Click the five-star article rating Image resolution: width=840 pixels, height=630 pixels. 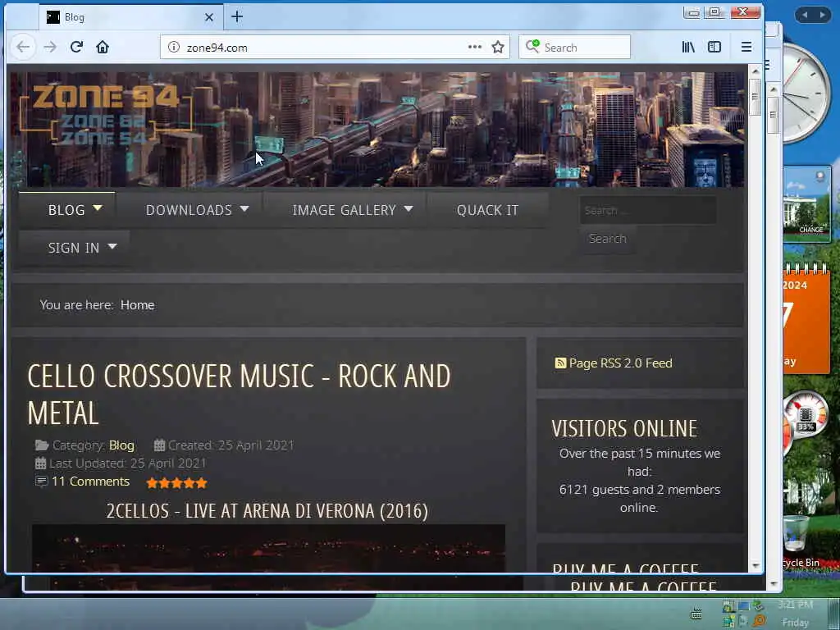click(x=176, y=483)
